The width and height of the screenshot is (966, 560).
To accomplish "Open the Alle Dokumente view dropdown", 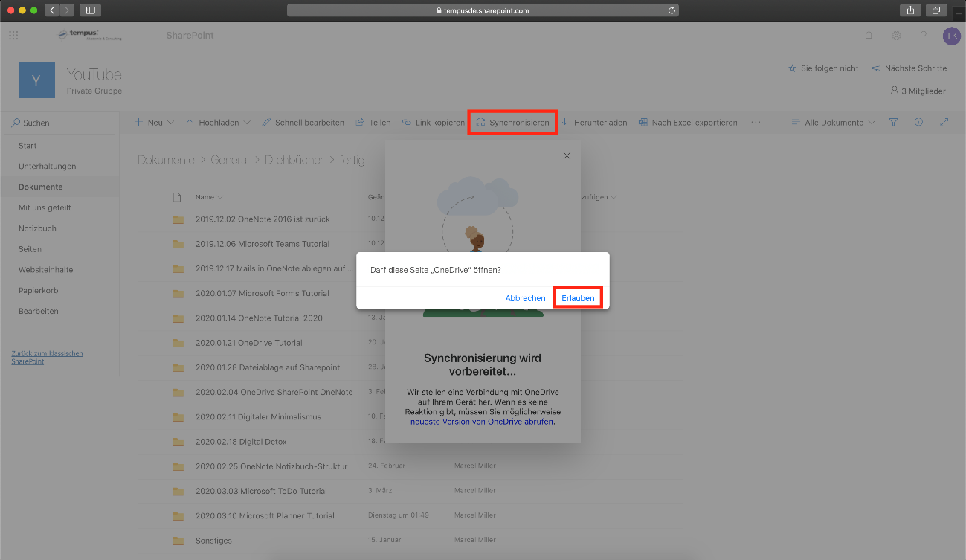I will 833,123.
